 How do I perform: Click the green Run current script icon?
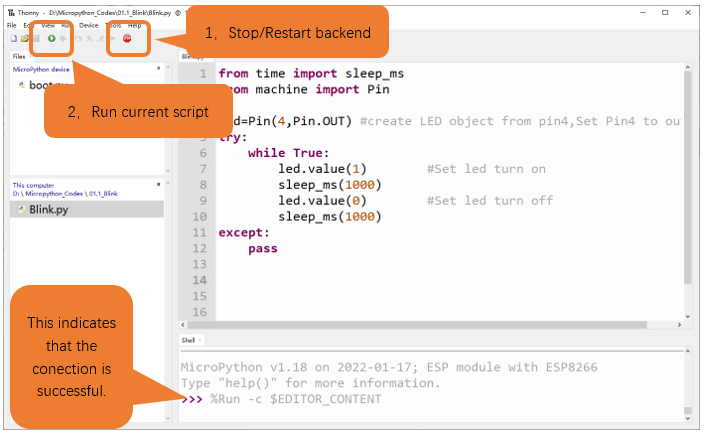point(51,39)
